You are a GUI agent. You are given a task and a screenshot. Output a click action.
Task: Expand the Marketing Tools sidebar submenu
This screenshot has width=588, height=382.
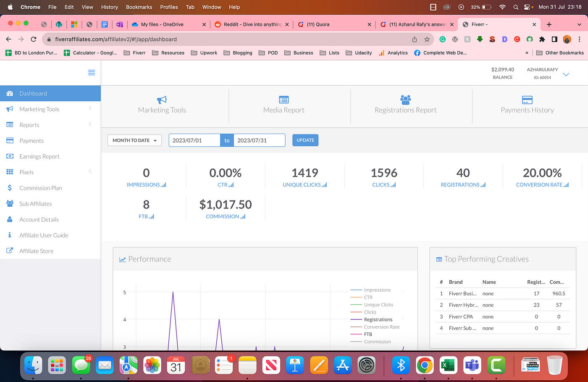[90, 109]
